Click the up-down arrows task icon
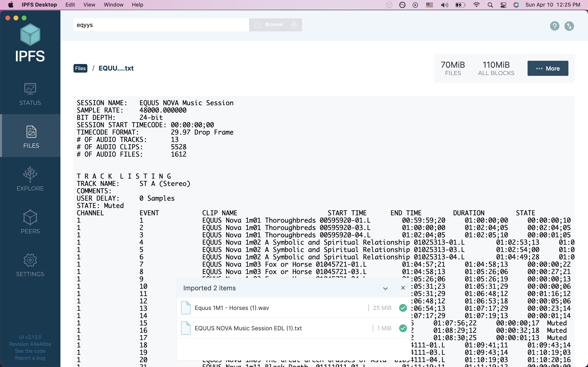This screenshot has height=367, width=588. [569, 26]
